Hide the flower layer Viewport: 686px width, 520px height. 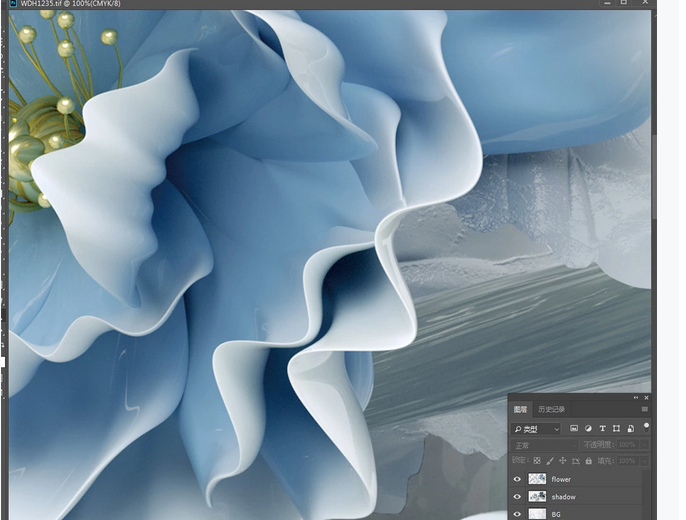click(x=517, y=479)
